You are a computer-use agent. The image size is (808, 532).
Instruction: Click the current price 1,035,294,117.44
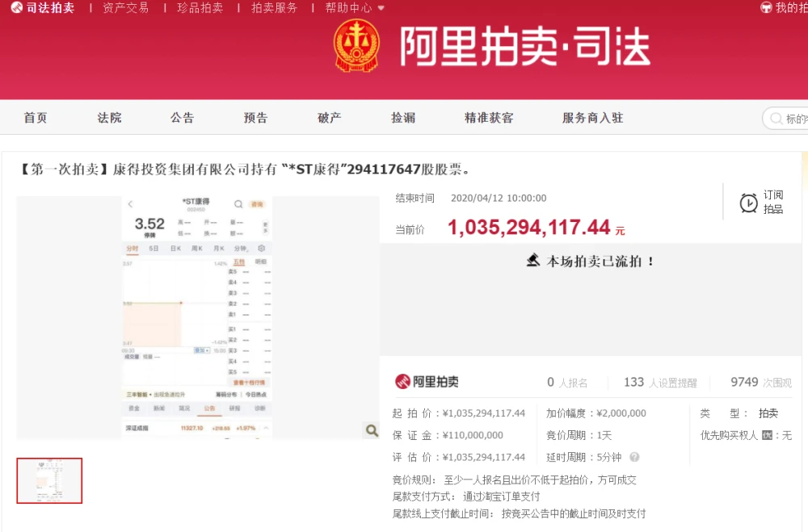click(x=528, y=227)
